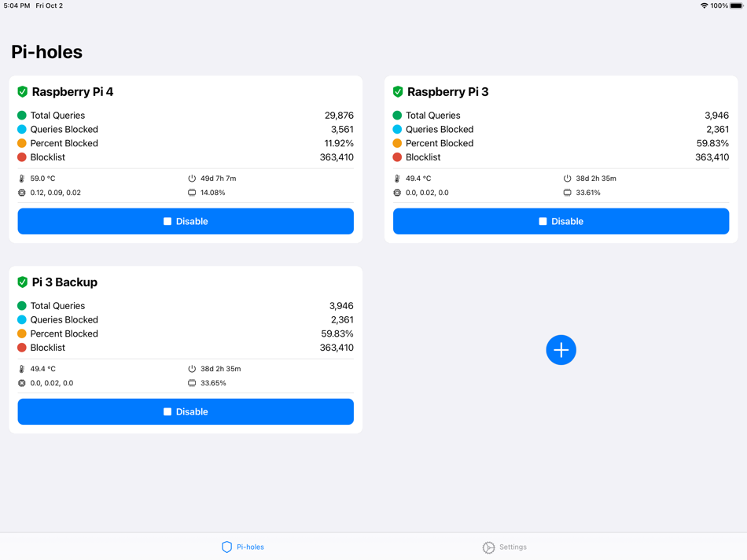747x560 pixels.
Task: Click the orange Percent Blocked dot for Raspberry Pi 3
Action: tap(397, 143)
